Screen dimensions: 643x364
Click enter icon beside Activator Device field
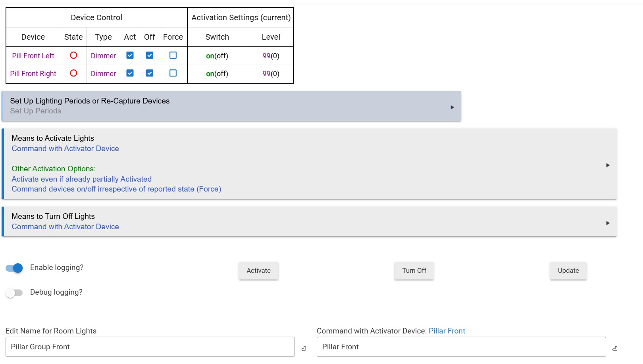[x=615, y=349]
